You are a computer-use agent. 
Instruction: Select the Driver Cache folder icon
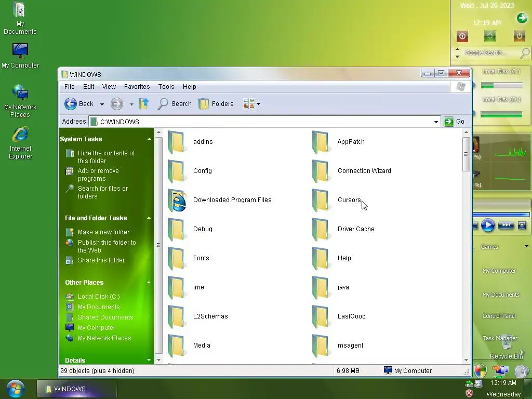click(x=320, y=229)
